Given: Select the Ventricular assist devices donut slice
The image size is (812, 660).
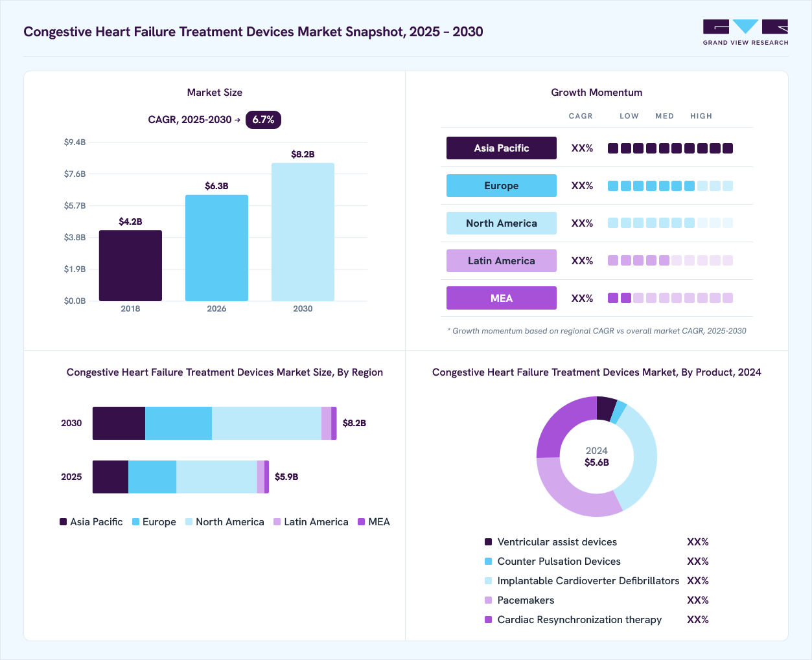Looking at the screenshot, I should (x=605, y=409).
